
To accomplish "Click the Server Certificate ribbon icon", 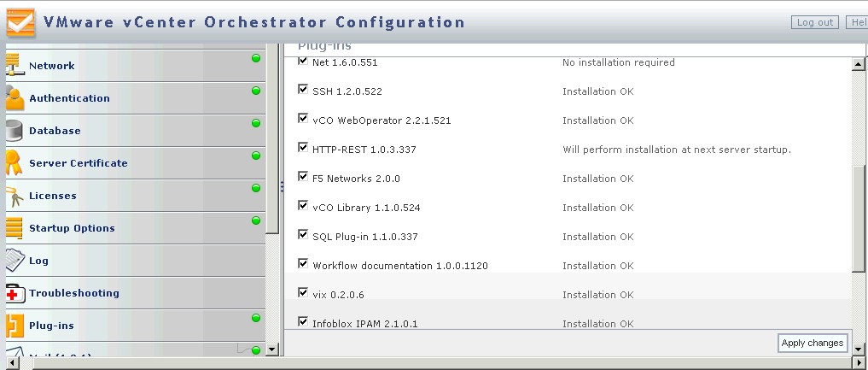I will point(13,163).
